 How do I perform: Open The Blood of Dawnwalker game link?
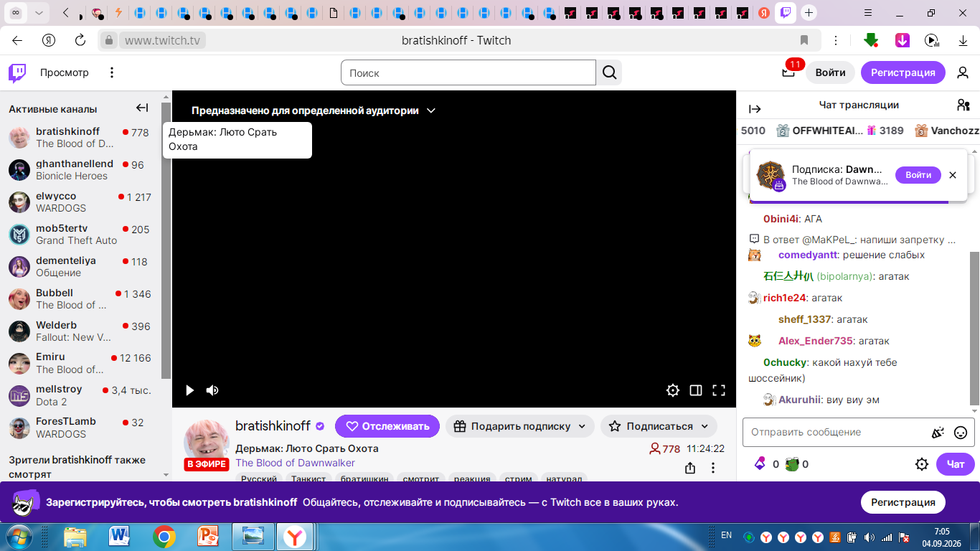295,463
